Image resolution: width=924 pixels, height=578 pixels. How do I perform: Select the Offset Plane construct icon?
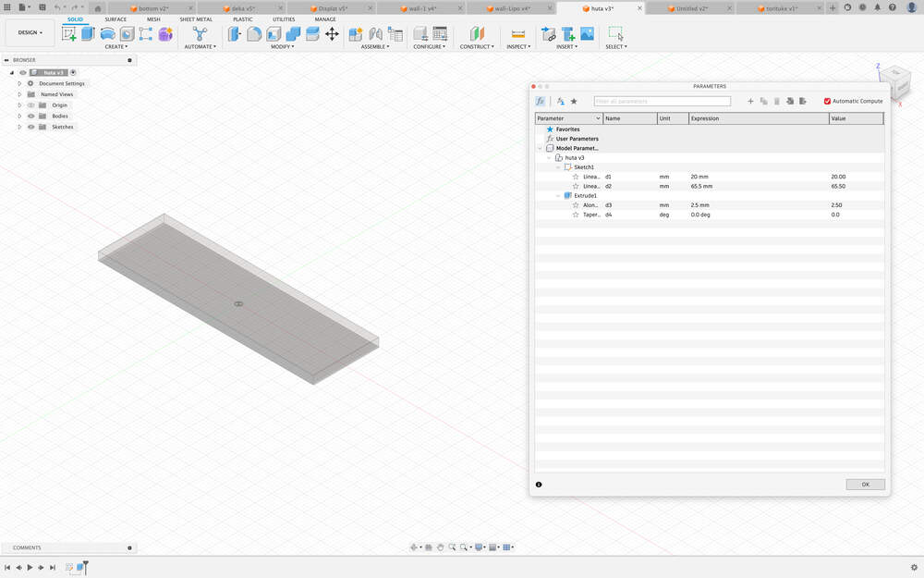tap(477, 33)
